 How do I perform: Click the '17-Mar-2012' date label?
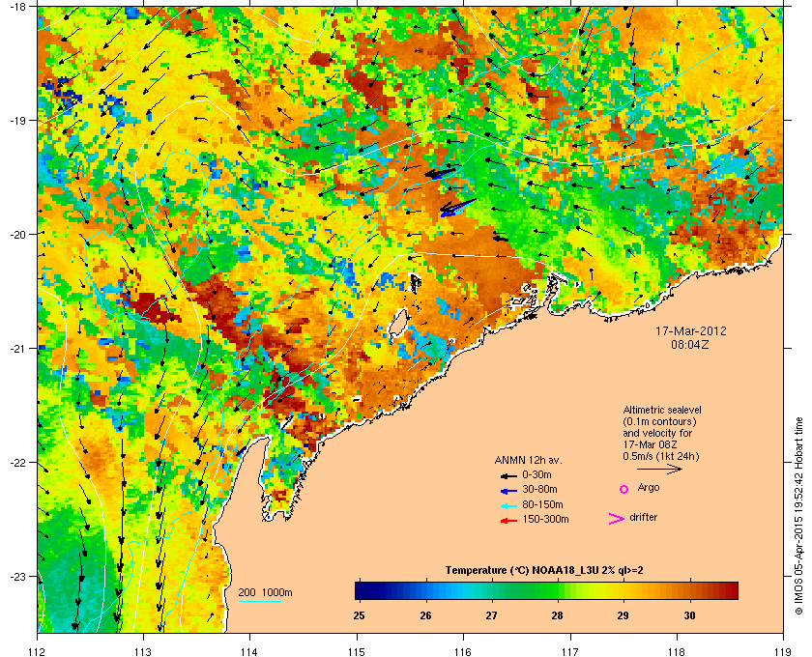click(x=691, y=330)
